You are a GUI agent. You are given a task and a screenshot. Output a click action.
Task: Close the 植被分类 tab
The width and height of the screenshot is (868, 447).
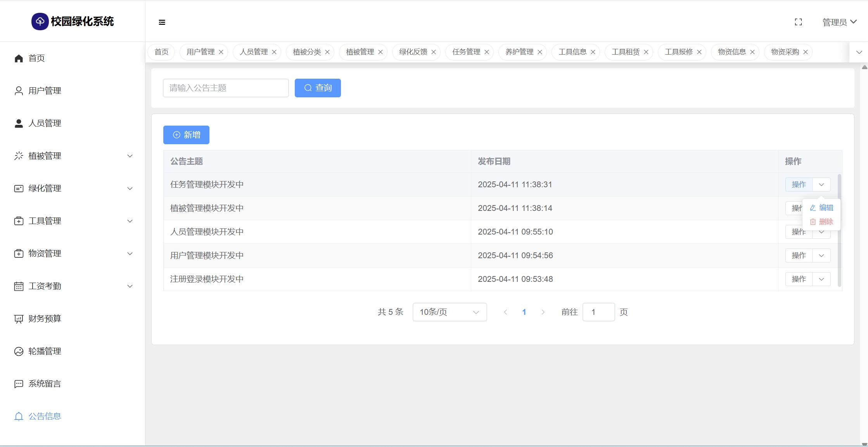pos(327,52)
